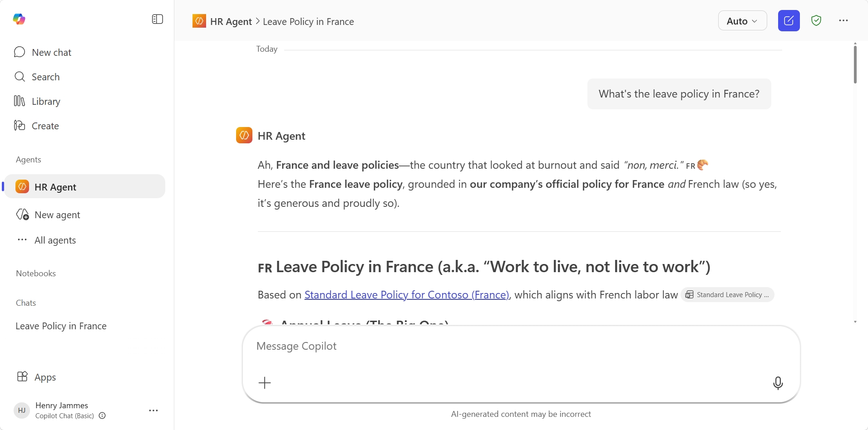Open the Apps icon
Image resolution: width=868 pixels, height=430 pixels.
[x=22, y=377]
